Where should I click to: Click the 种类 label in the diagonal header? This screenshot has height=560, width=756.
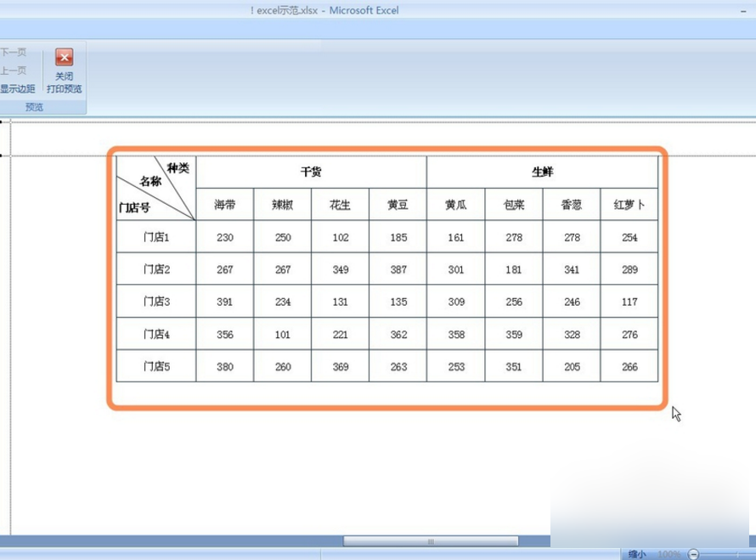point(178,168)
